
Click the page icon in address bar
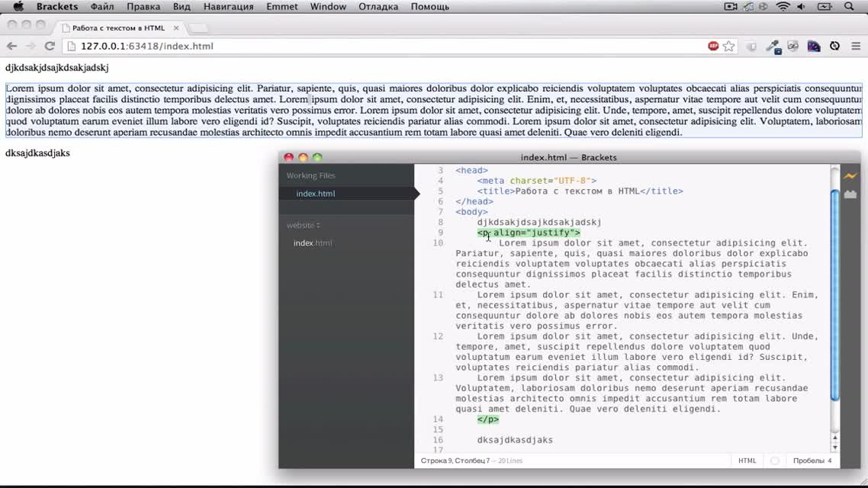[x=72, y=47]
